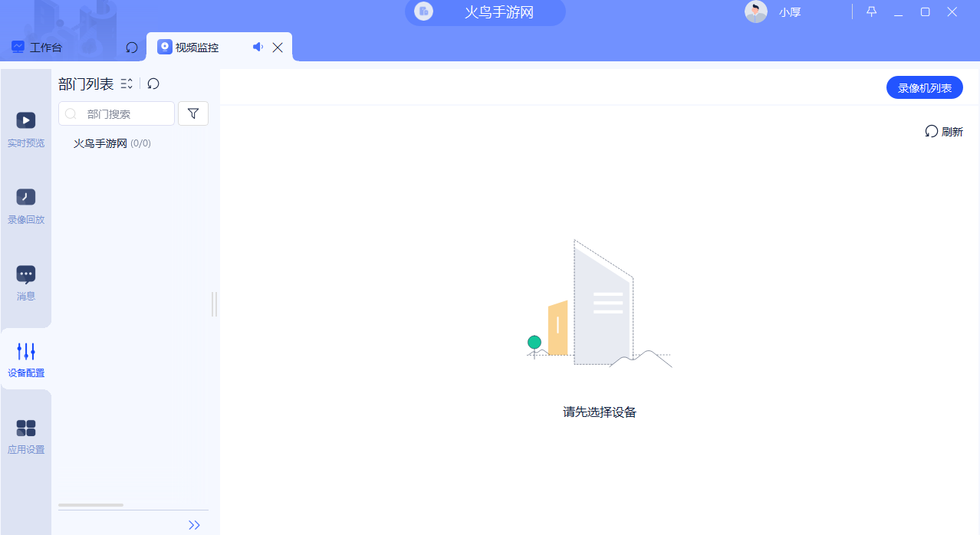The image size is (980, 535).
Task: Mute sound via the speaker icon
Action: [258, 48]
